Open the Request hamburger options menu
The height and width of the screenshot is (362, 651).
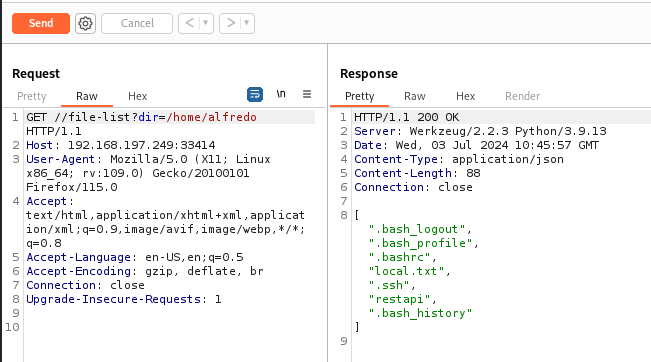click(307, 94)
